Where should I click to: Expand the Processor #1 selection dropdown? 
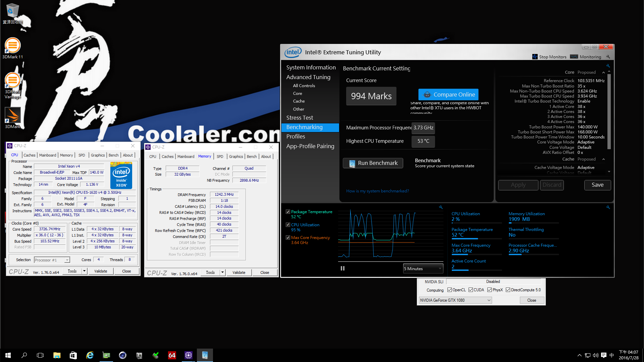click(67, 260)
